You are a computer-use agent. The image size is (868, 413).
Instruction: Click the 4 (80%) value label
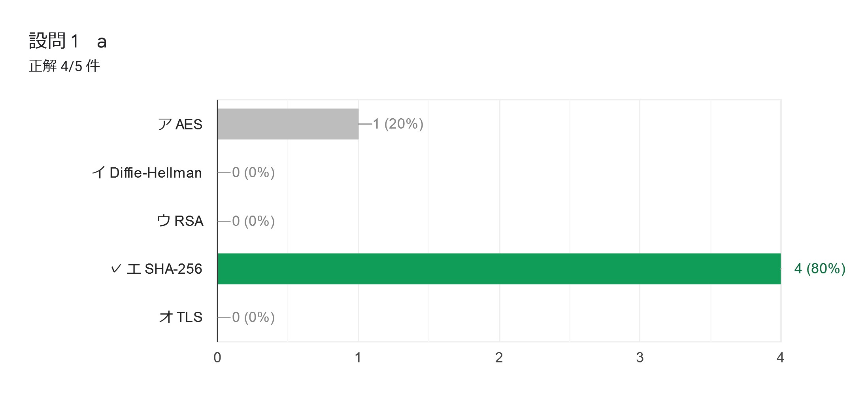point(820,269)
